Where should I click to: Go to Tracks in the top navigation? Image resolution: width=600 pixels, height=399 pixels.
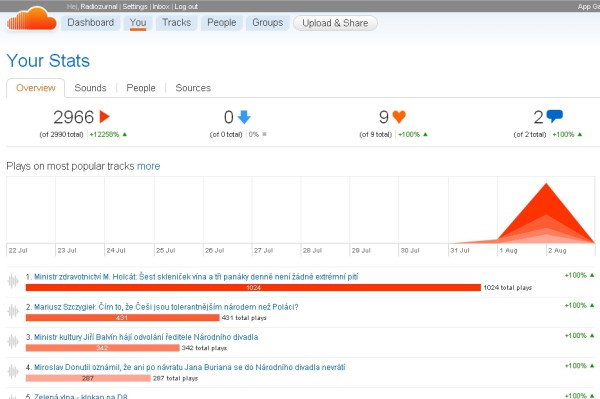pos(176,23)
